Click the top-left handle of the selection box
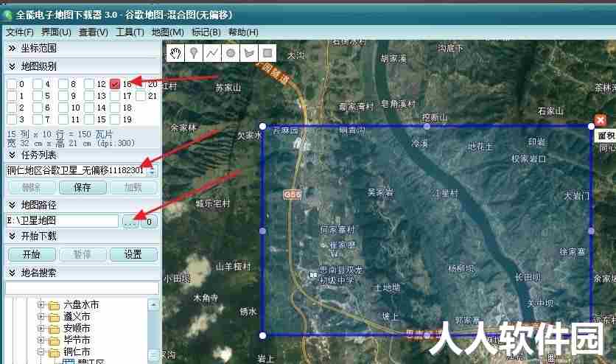 [263, 126]
